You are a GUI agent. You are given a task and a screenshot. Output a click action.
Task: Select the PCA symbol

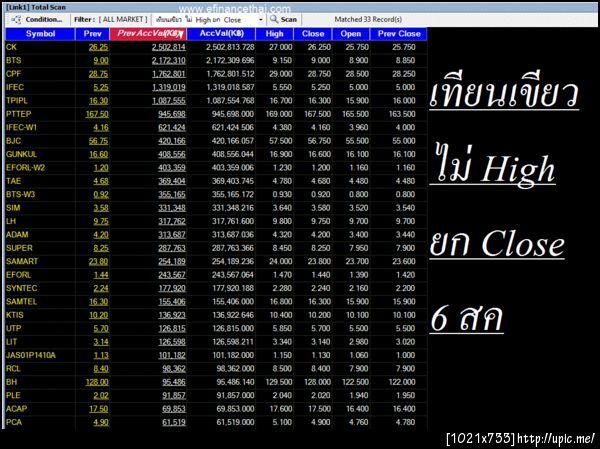click(x=14, y=422)
